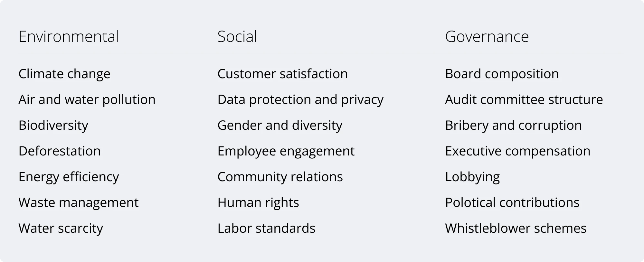Click the Governance column heading
Viewport: 644px width, 262px height.
(487, 36)
